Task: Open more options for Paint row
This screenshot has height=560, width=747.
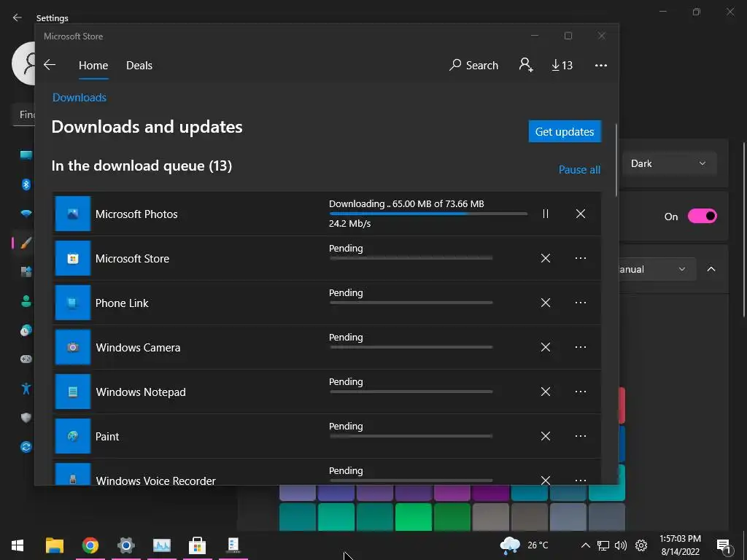Action: click(580, 436)
